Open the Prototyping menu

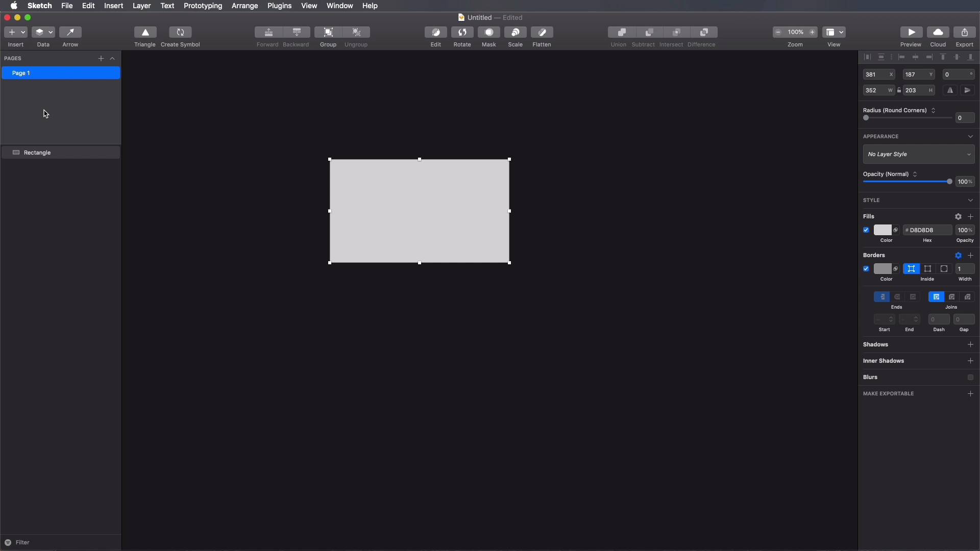point(203,6)
